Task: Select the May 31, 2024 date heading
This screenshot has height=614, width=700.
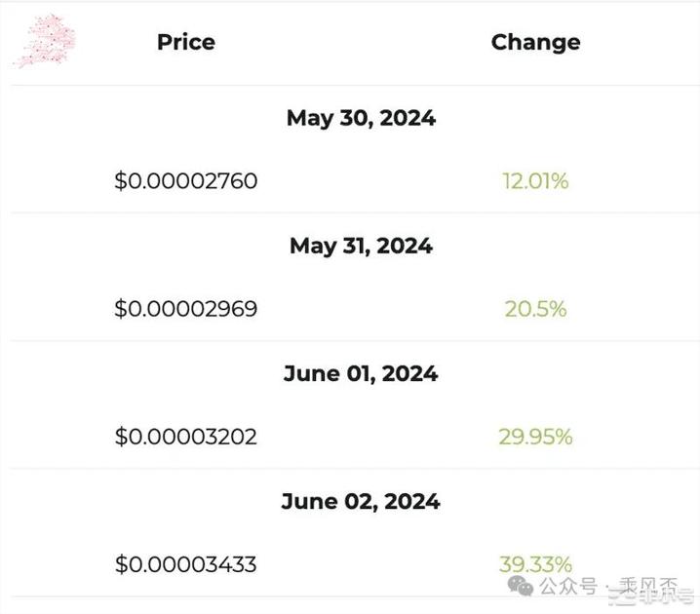Action: coord(361,247)
